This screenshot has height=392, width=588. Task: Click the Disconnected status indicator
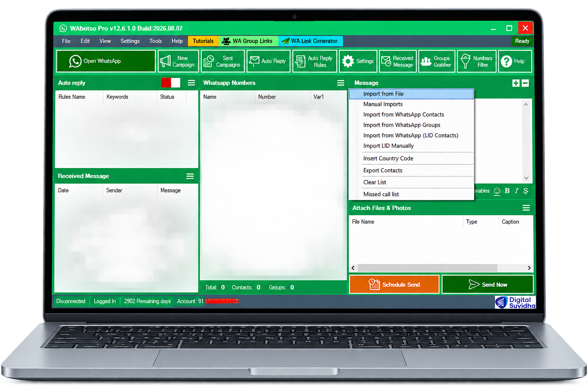click(71, 301)
